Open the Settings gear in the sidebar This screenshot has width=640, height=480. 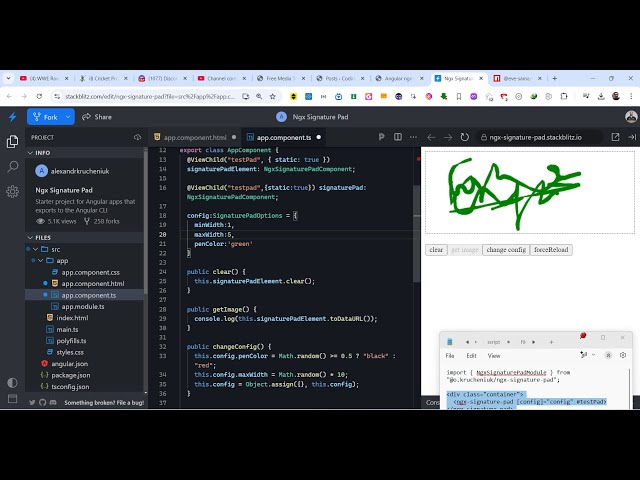pos(13,191)
